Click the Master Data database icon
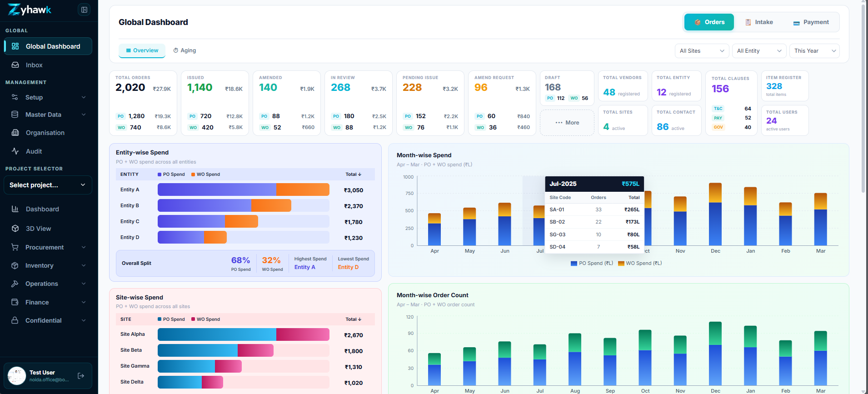The height and width of the screenshot is (394, 868). pyautogui.click(x=15, y=115)
